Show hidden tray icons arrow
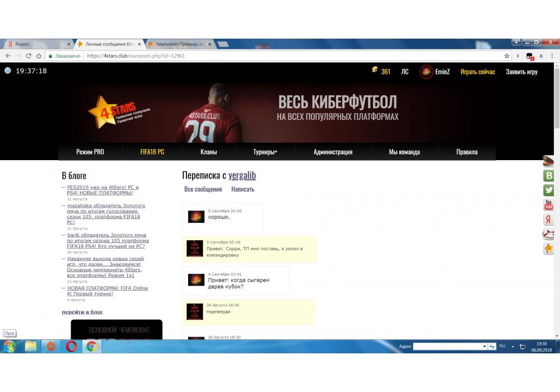 [513, 346]
